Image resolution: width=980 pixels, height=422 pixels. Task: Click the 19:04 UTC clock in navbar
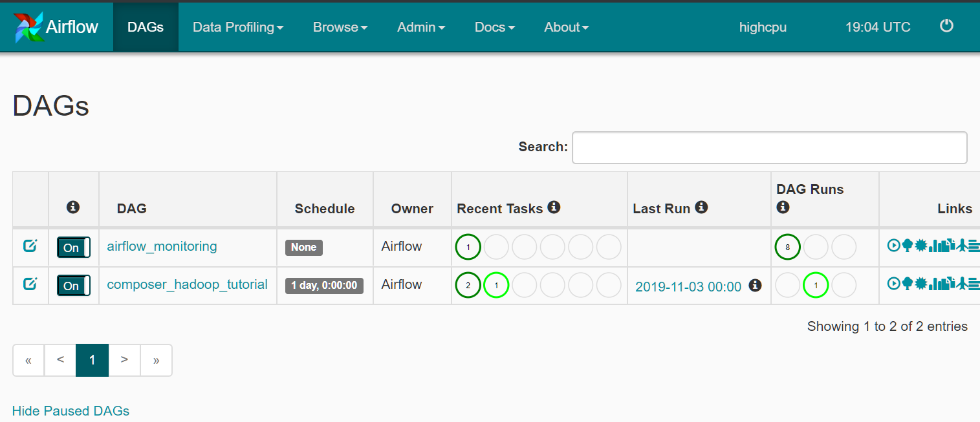click(878, 27)
